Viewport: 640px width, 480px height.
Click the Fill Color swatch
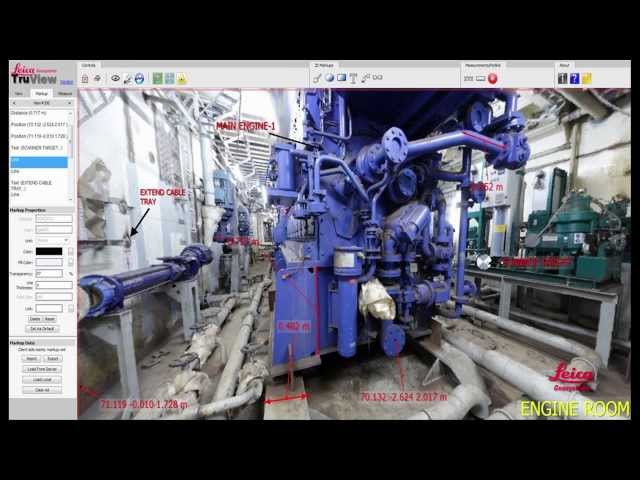pyautogui.click(x=49, y=262)
